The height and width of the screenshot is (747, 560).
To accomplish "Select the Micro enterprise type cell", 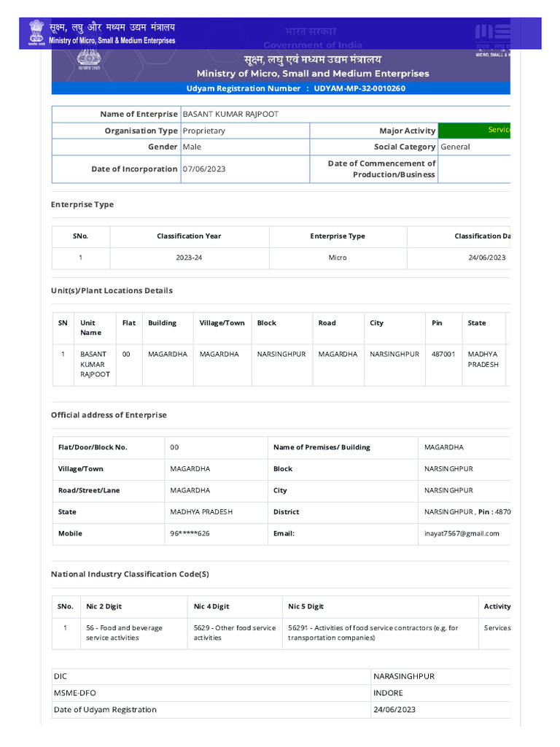I will click(338, 258).
